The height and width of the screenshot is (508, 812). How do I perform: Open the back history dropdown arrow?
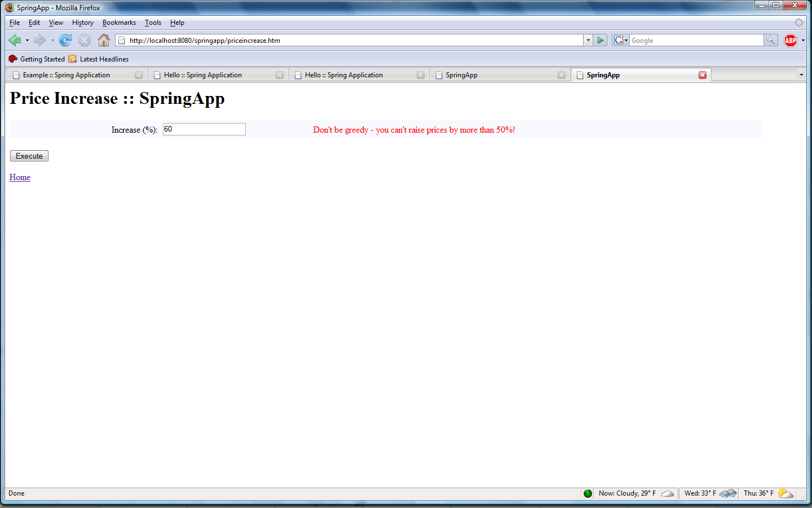click(x=27, y=41)
